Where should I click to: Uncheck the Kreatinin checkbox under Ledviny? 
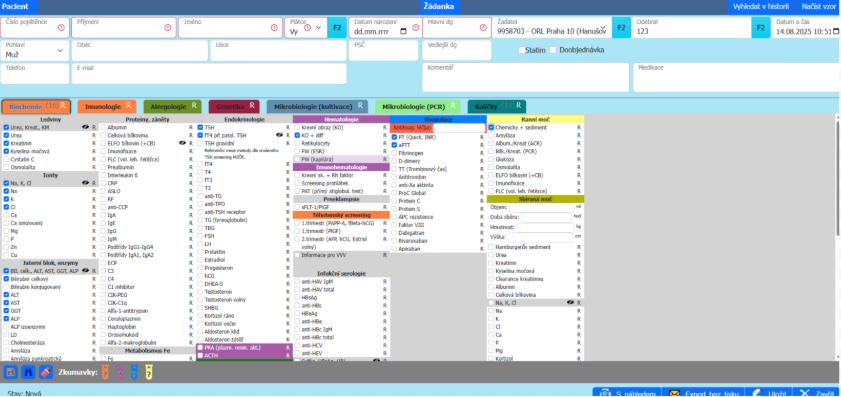tap(6, 144)
